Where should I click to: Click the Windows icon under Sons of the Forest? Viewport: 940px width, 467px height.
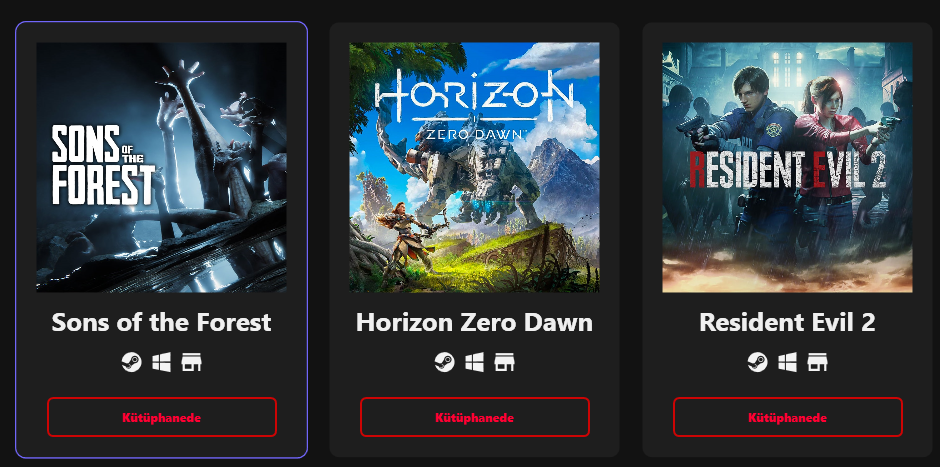click(x=161, y=362)
